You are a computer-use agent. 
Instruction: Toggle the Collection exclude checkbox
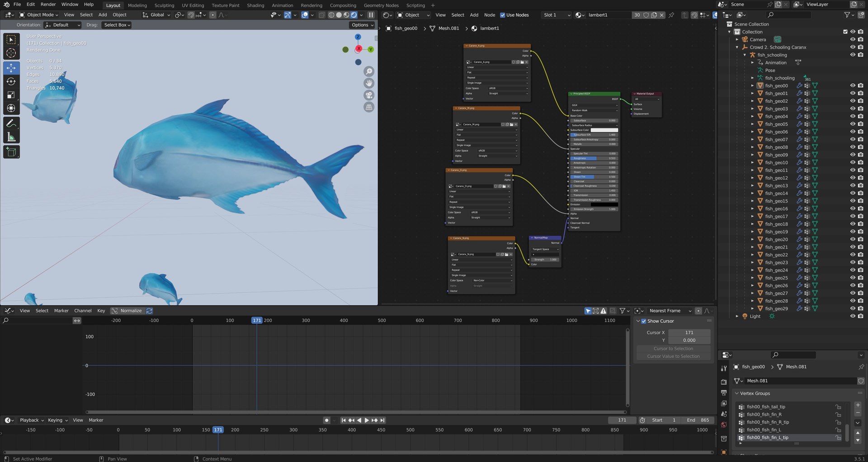(x=845, y=32)
